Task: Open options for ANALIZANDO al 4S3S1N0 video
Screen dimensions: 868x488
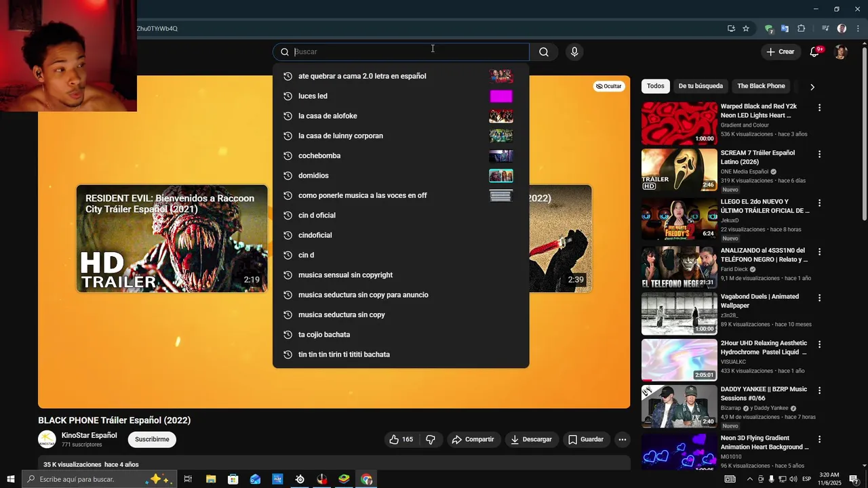Action: pyautogui.click(x=819, y=251)
